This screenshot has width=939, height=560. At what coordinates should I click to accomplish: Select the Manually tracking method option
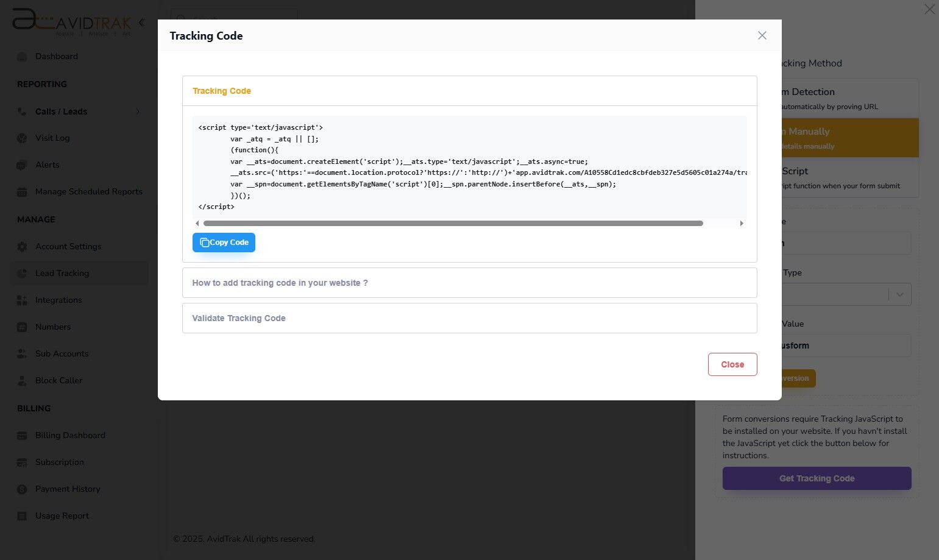click(850, 138)
